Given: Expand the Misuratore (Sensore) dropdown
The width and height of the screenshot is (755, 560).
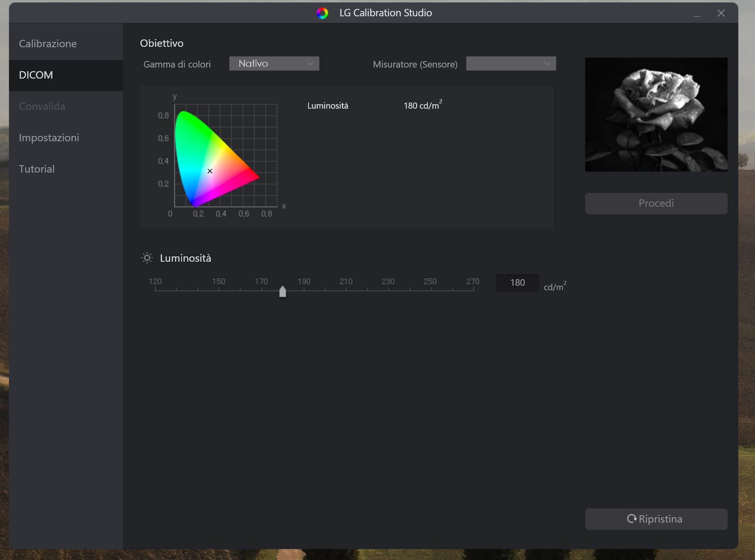Looking at the screenshot, I should 511,63.
